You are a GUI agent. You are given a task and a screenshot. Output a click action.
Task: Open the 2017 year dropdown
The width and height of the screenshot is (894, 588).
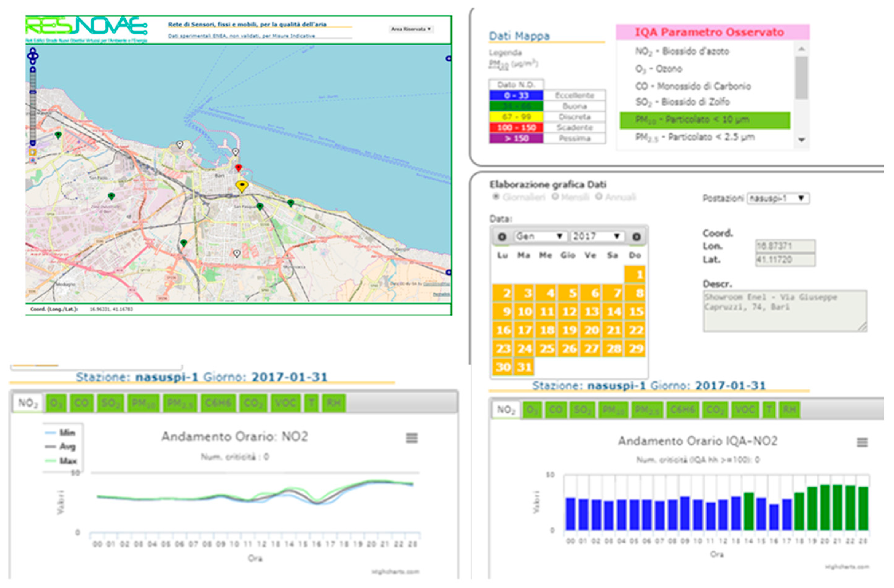point(597,236)
